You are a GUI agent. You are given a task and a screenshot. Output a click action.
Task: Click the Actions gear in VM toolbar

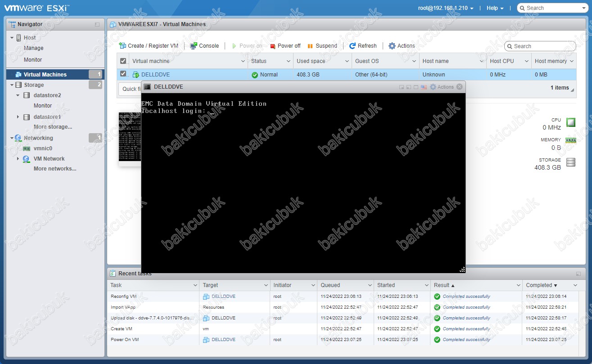(392, 46)
